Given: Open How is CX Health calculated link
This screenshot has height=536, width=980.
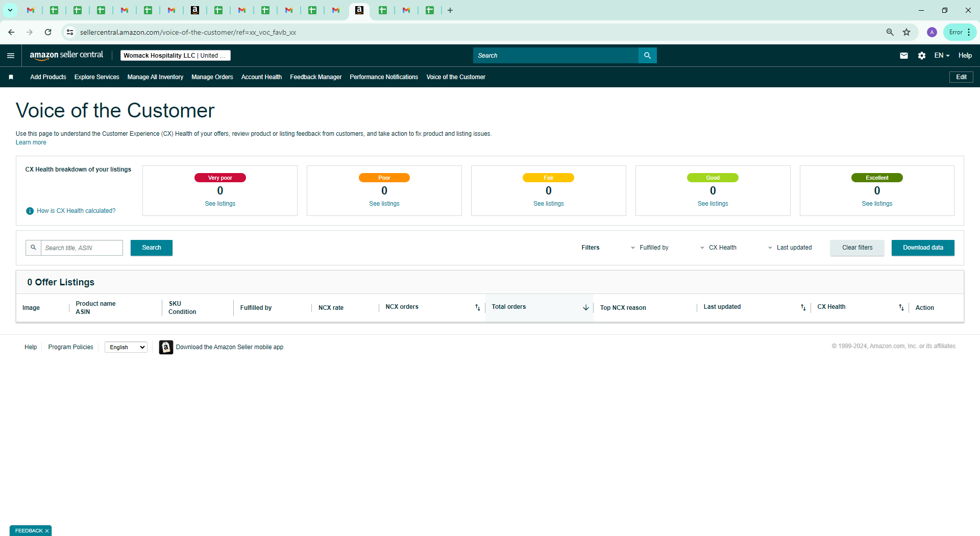Looking at the screenshot, I should click(x=76, y=211).
